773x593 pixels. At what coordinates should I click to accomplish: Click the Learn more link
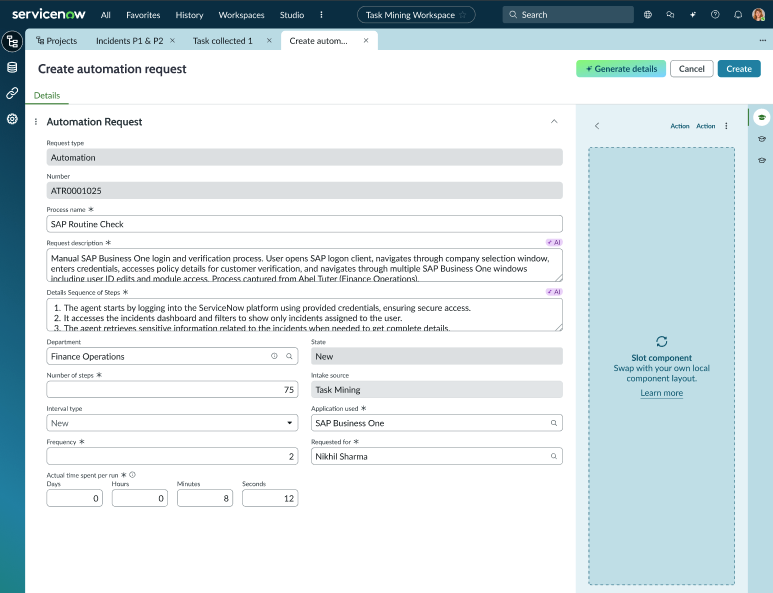[662, 393]
